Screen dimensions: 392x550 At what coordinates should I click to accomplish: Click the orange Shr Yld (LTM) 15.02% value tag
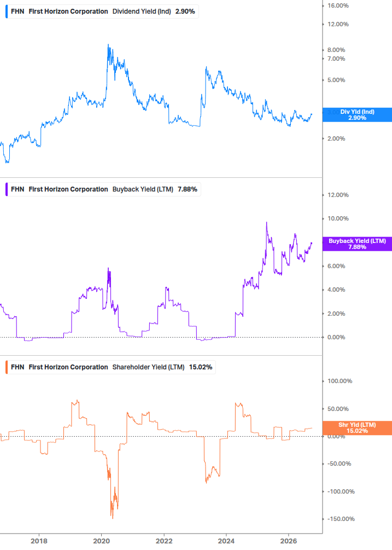coord(357,428)
